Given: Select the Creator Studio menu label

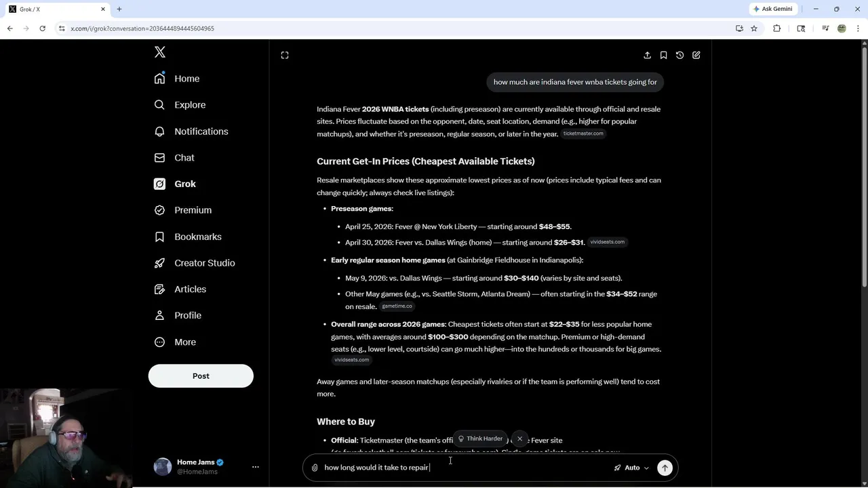Looking at the screenshot, I should (205, 263).
